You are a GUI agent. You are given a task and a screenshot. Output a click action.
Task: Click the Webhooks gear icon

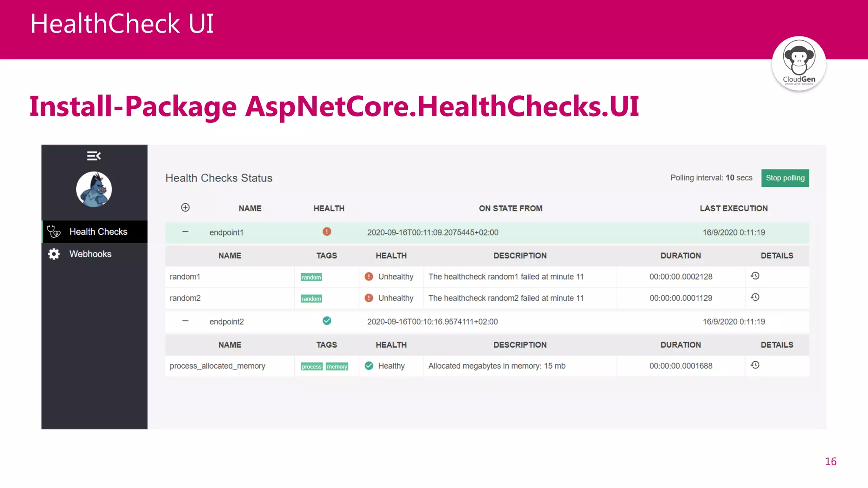54,254
